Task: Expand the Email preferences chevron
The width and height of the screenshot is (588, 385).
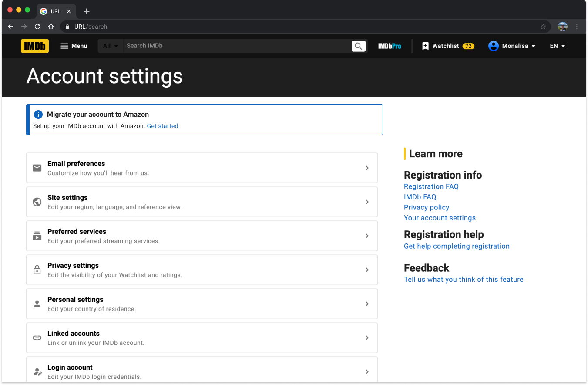Action: coord(367,168)
